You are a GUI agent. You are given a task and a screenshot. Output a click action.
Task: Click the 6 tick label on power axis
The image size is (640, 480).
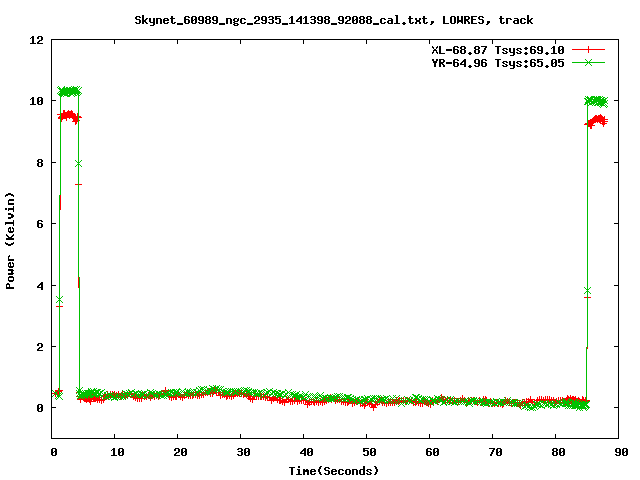click(x=40, y=224)
